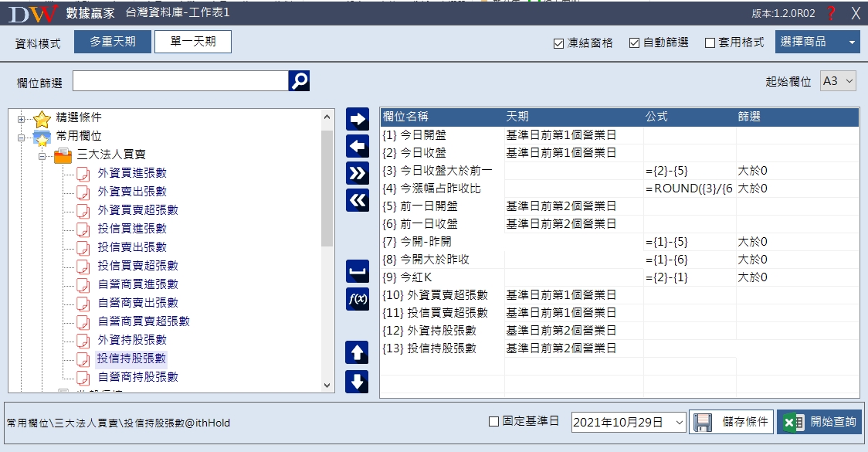Move selected field up with up arrow
Screen dimensions: 868x452
coord(357,352)
